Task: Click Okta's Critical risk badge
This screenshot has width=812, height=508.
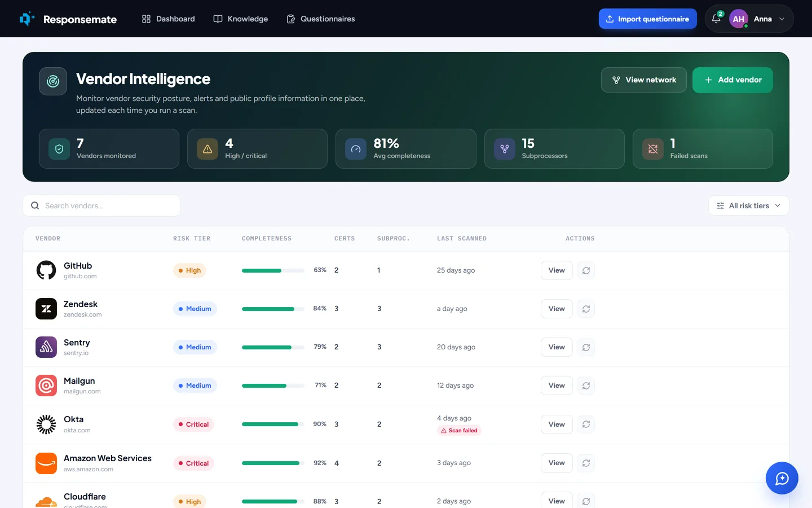Action: point(193,424)
